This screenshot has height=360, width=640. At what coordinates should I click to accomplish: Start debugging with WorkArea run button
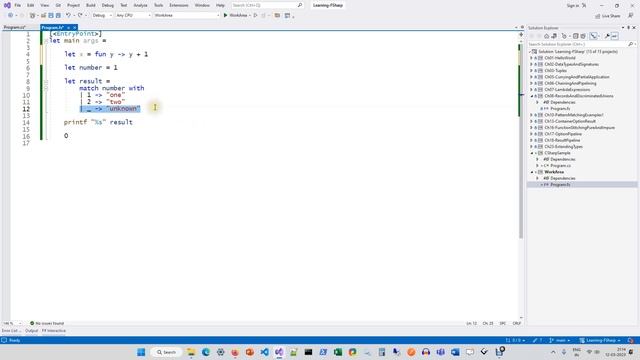pyautogui.click(x=236, y=15)
